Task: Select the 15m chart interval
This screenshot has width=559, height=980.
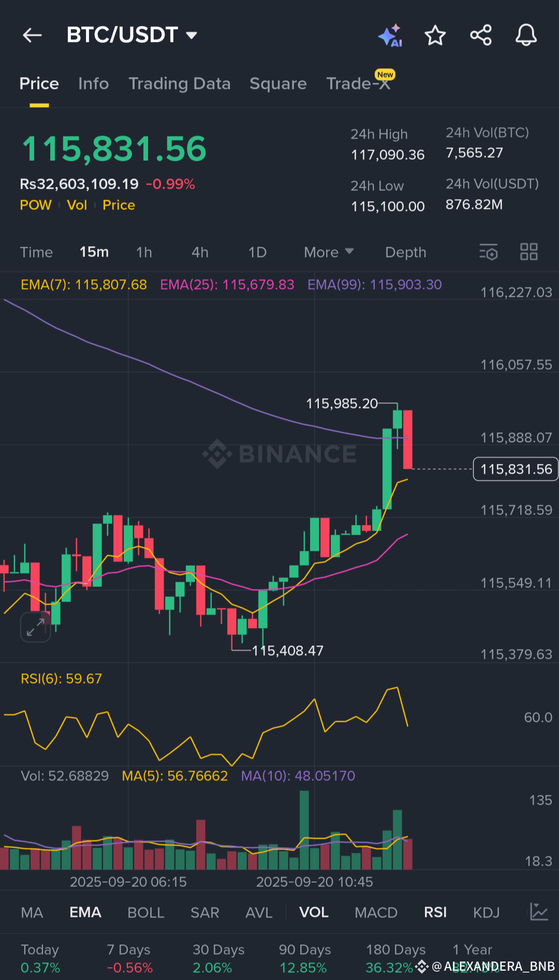Action: pos(94,252)
